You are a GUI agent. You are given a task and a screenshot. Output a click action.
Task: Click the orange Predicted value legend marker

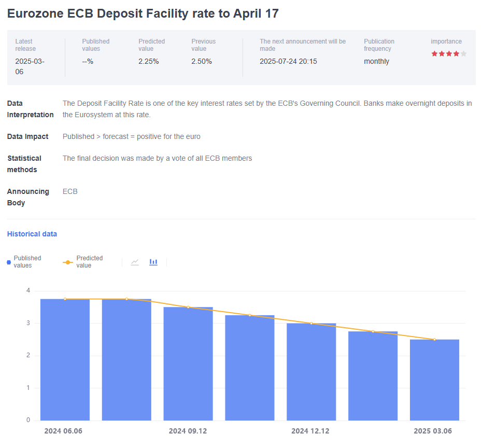(67, 262)
